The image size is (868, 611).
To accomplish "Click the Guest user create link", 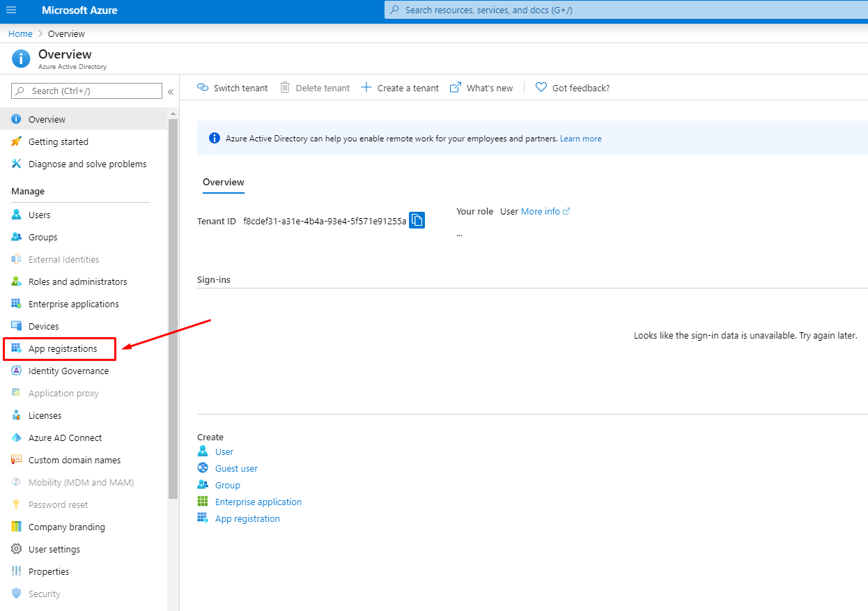I will (x=236, y=468).
